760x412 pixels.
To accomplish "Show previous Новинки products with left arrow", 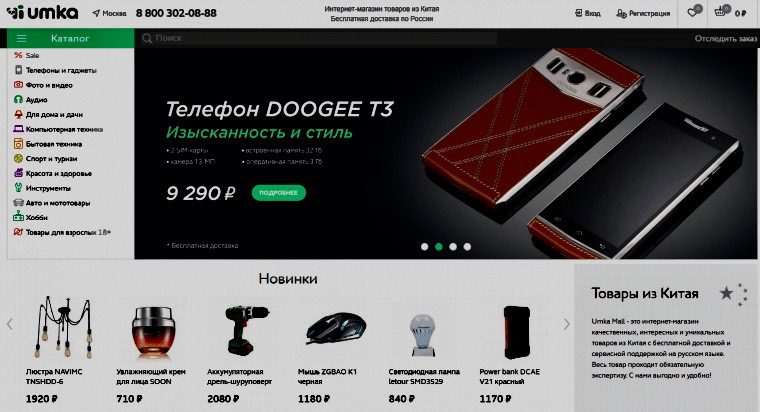I will pos(10,324).
